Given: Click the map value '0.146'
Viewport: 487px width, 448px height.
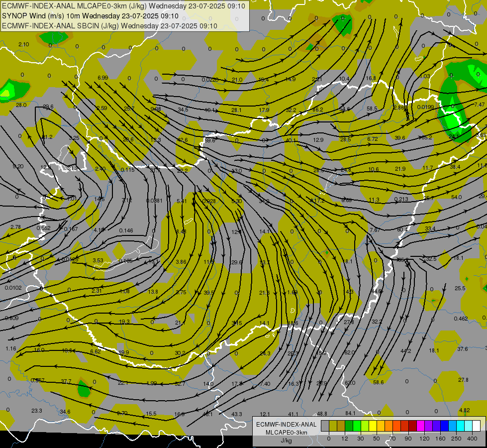Looking at the screenshot, I should pyautogui.click(x=126, y=230).
